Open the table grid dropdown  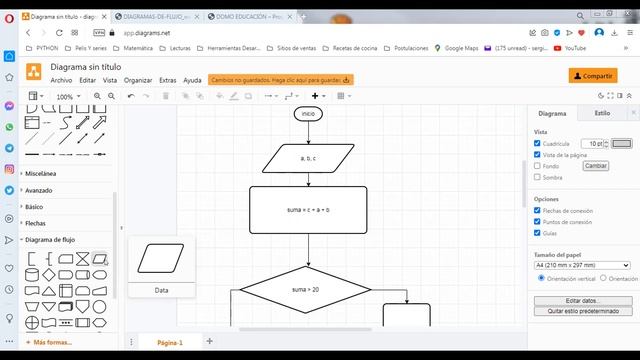pos(344,96)
